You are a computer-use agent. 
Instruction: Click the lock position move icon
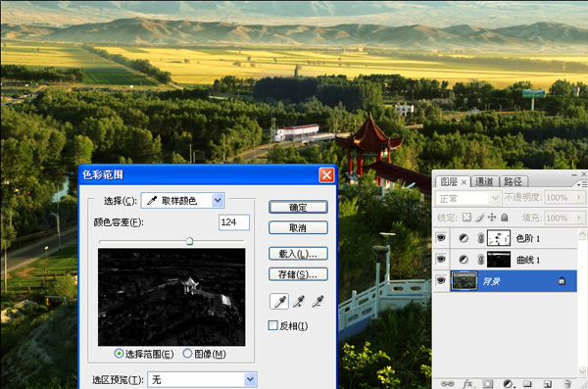click(x=492, y=218)
